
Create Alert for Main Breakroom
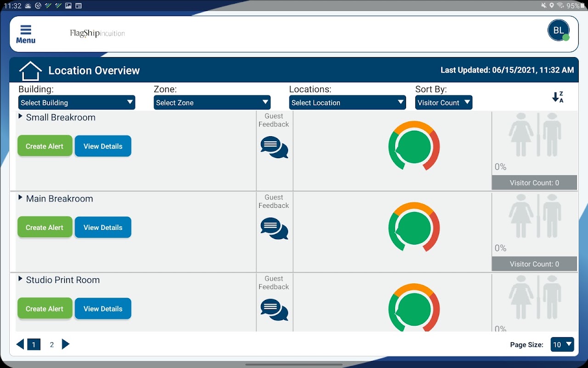[45, 228]
